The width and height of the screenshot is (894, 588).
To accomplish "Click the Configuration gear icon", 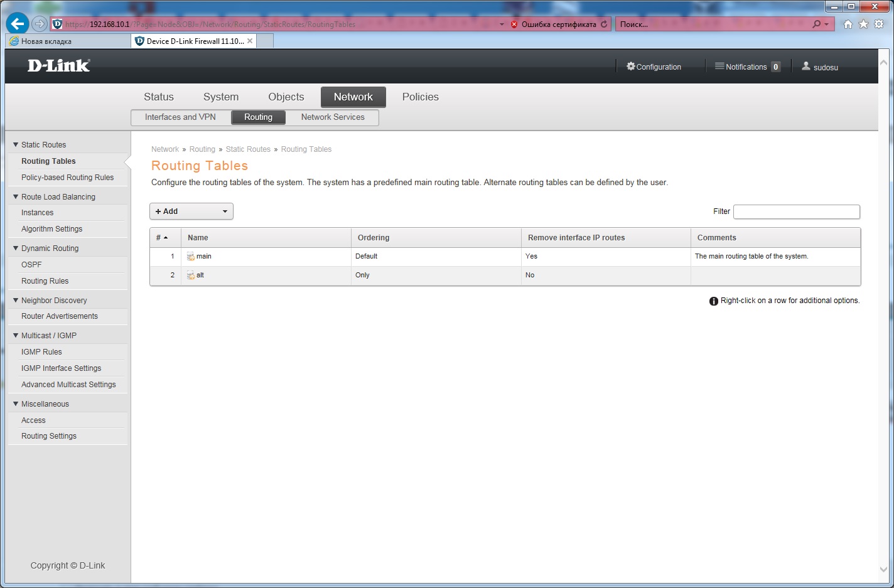I will pyautogui.click(x=631, y=66).
